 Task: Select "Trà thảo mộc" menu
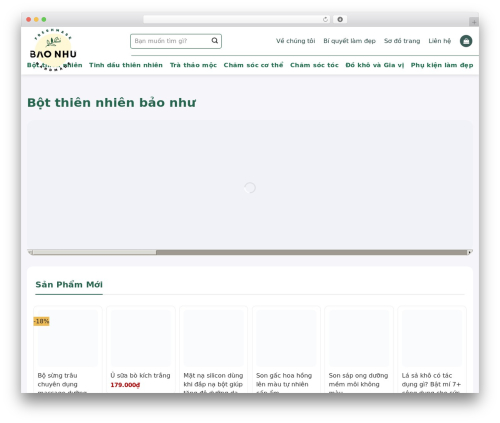(x=193, y=65)
